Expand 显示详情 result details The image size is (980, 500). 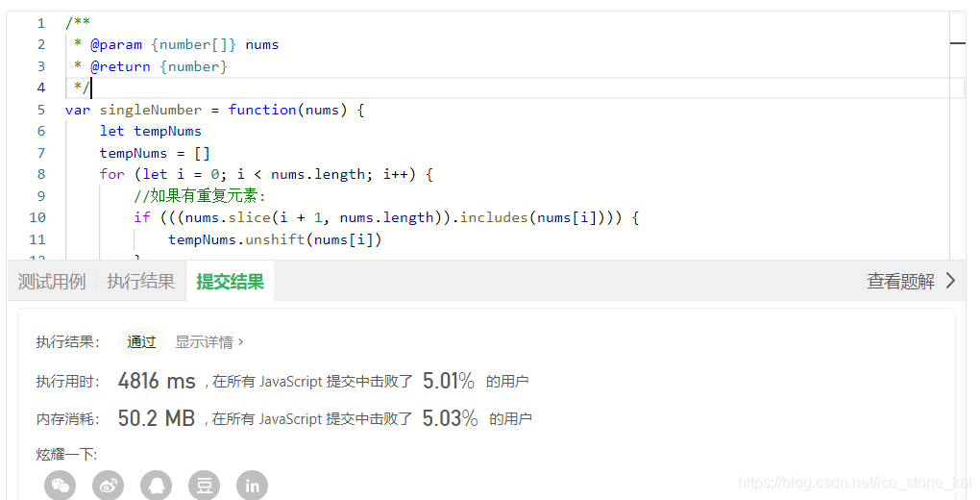pos(208,341)
